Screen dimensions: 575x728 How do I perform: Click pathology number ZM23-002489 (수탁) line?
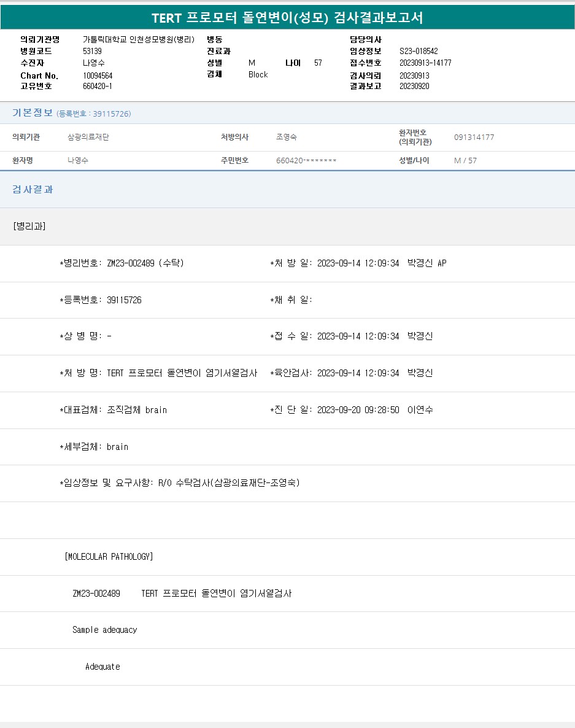click(x=122, y=263)
